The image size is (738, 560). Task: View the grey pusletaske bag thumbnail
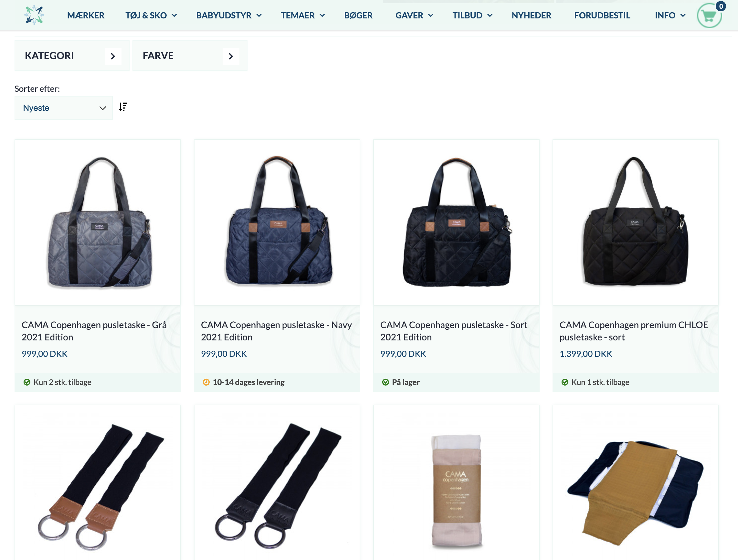(98, 222)
